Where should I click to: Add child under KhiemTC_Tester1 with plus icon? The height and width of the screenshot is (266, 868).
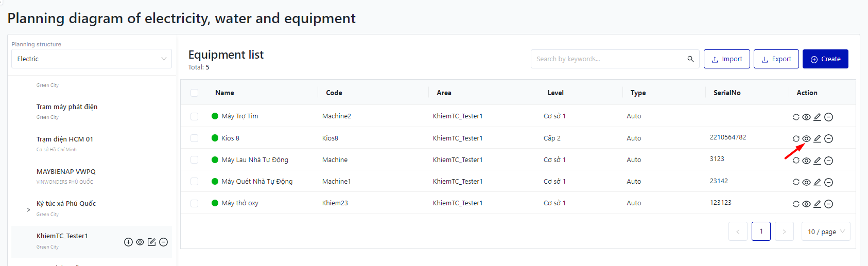point(129,242)
